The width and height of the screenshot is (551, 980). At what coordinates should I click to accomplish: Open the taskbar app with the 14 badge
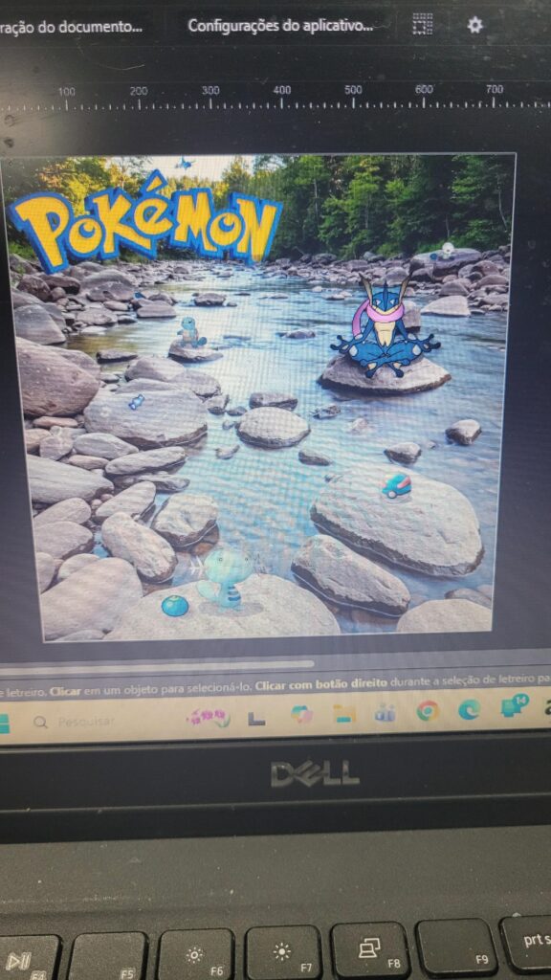[514, 705]
